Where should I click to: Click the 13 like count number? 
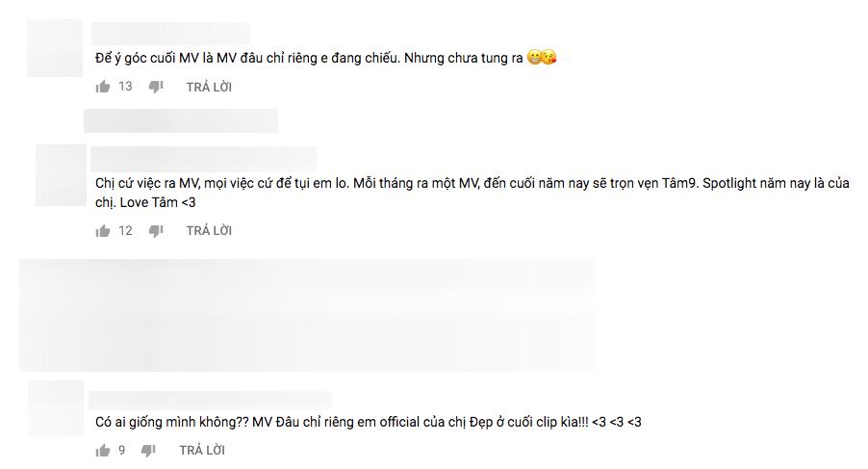point(126,87)
